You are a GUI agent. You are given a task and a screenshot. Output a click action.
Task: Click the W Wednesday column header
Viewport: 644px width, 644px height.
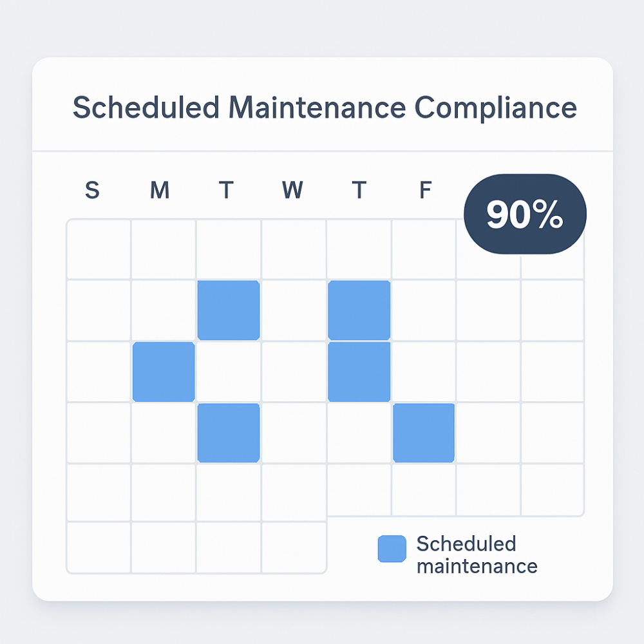(292, 190)
